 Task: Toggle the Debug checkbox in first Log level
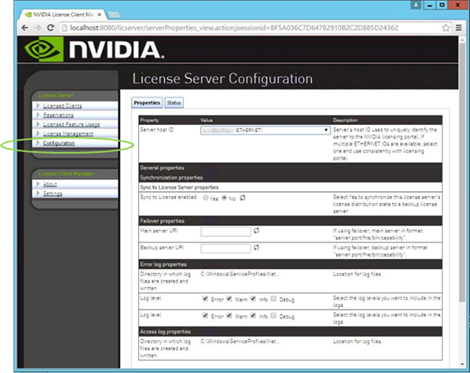click(274, 298)
